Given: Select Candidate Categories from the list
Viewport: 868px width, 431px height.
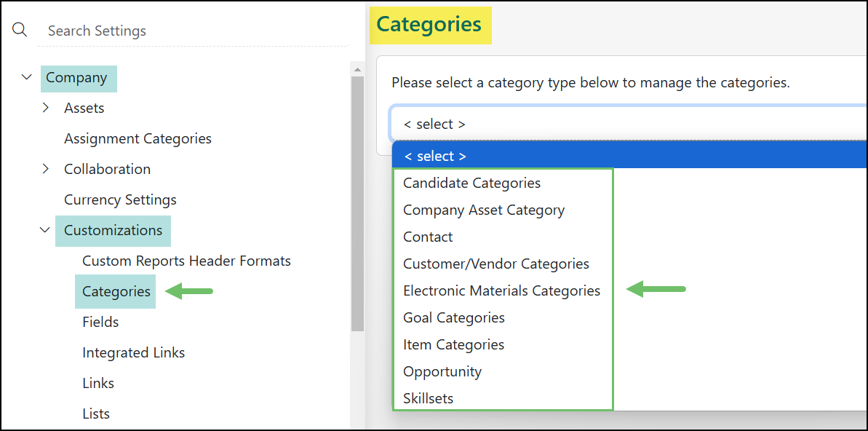Looking at the screenshot, I should [471, 183].
